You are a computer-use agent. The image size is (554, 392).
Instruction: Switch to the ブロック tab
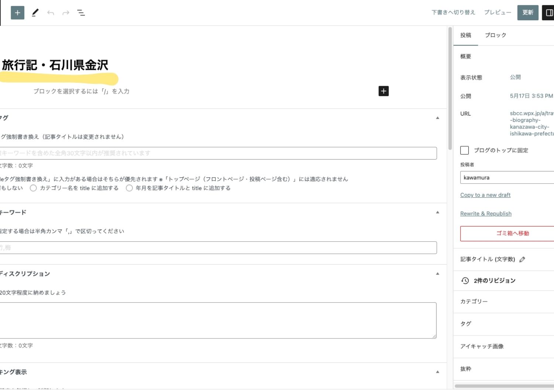click(495, 35)
